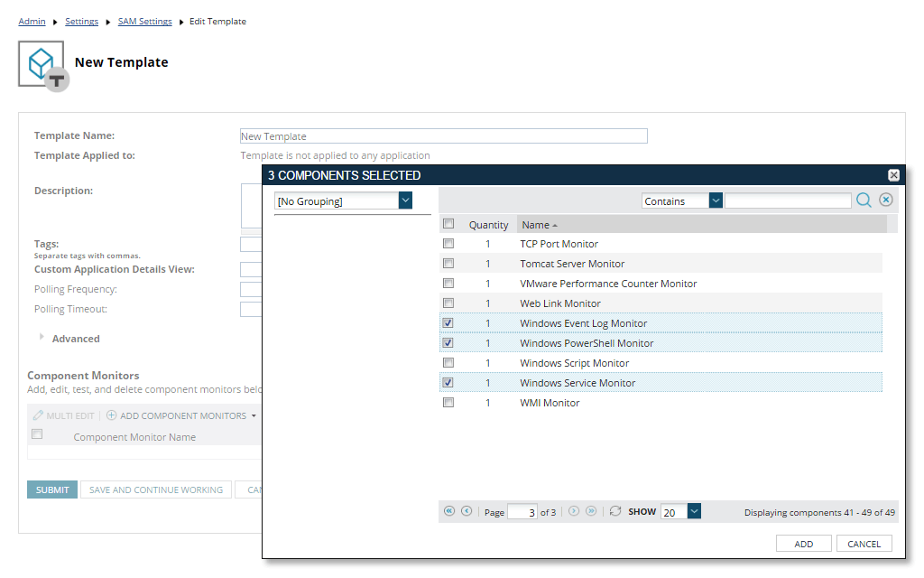Enable the TCP Port Monitor checkbox
This screenshot has width=924, height=578.
(448, 243)
